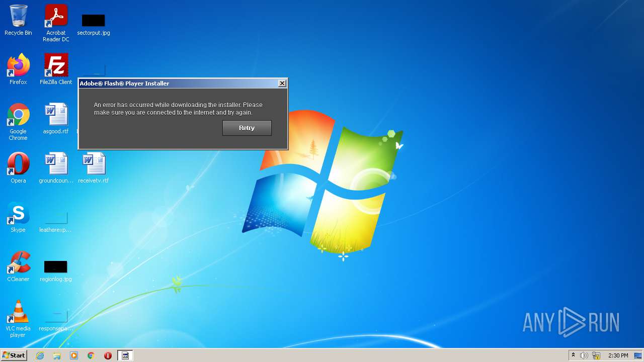This screenshot has width=644, height=362.
Task: Select the VLC media player shortcut
Action: coord(18,319)
